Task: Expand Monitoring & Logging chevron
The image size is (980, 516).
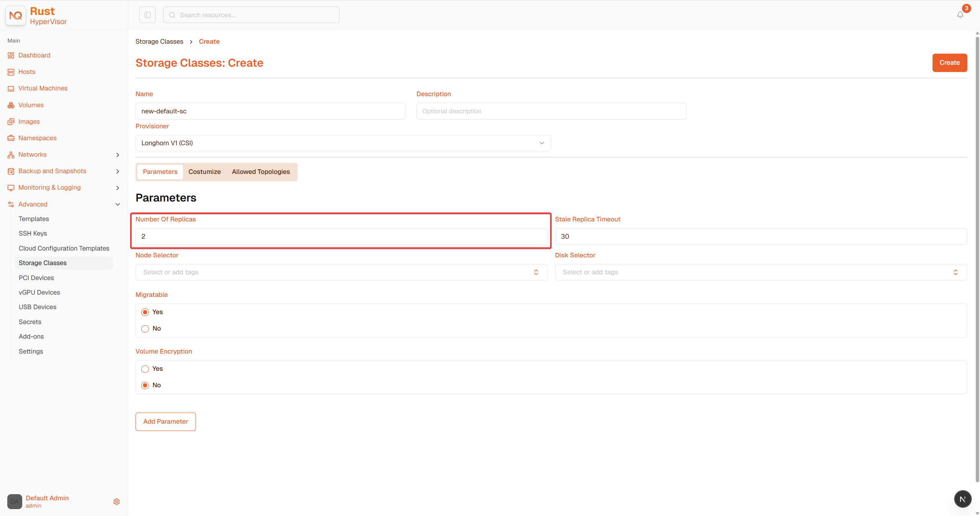Action: coord(118,188)
